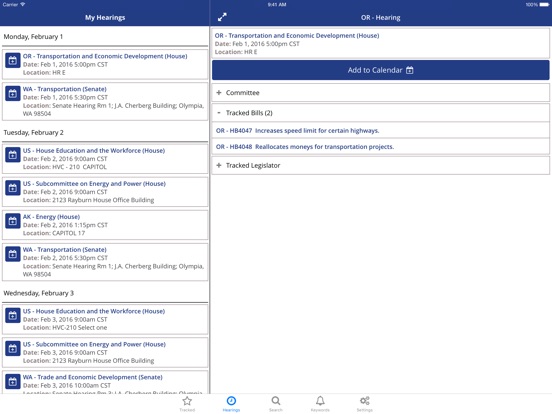
Task: Select Feb 3 Subcommittee on Energy and Power
Action: coord(105,352)
